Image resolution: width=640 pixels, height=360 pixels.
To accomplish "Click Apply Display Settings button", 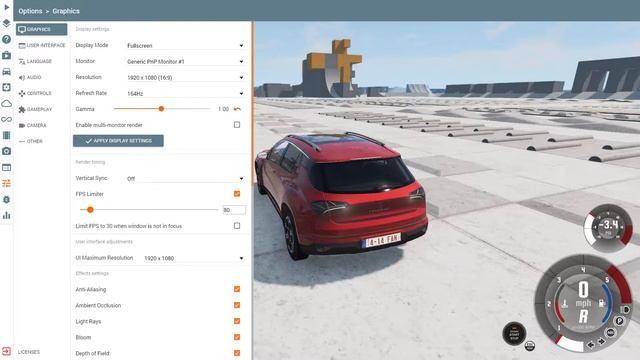I will (x=118, y=141).
